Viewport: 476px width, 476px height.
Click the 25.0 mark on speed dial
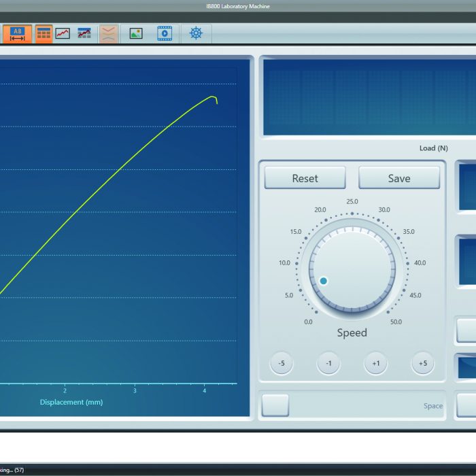(352, 201)
